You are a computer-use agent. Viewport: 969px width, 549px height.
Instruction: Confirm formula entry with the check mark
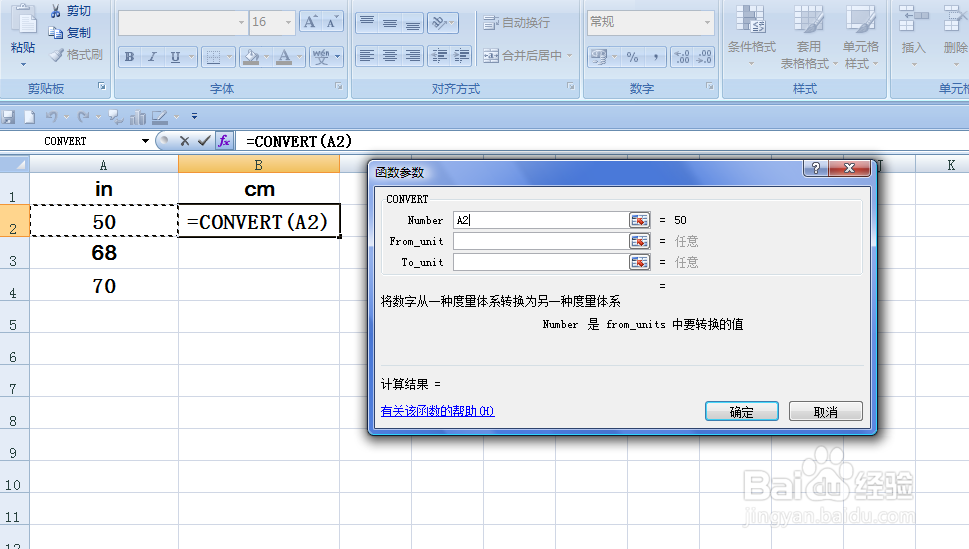203,141
